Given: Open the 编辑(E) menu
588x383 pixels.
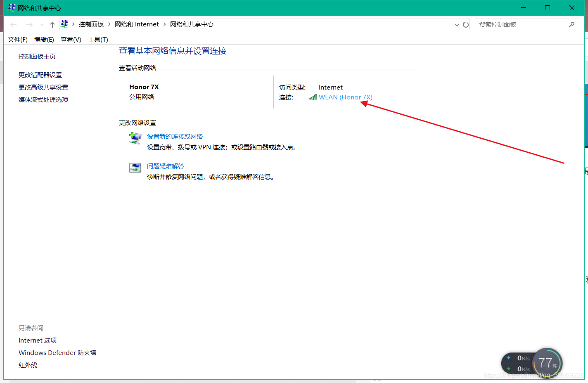Looking at the screenshot, I should tap(44, 40).
